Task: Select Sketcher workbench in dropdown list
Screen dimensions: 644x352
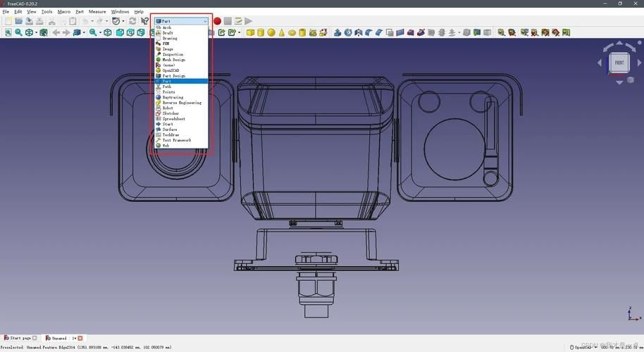Action: pos(171,113)
